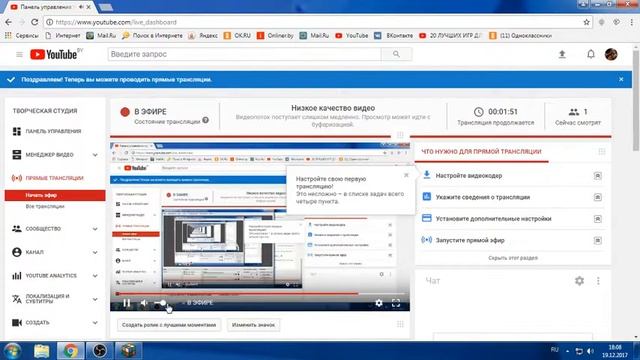Open the OK.RU bookmark
The height and width of the screenshot is (360, 640).
[x=237, y=36]
